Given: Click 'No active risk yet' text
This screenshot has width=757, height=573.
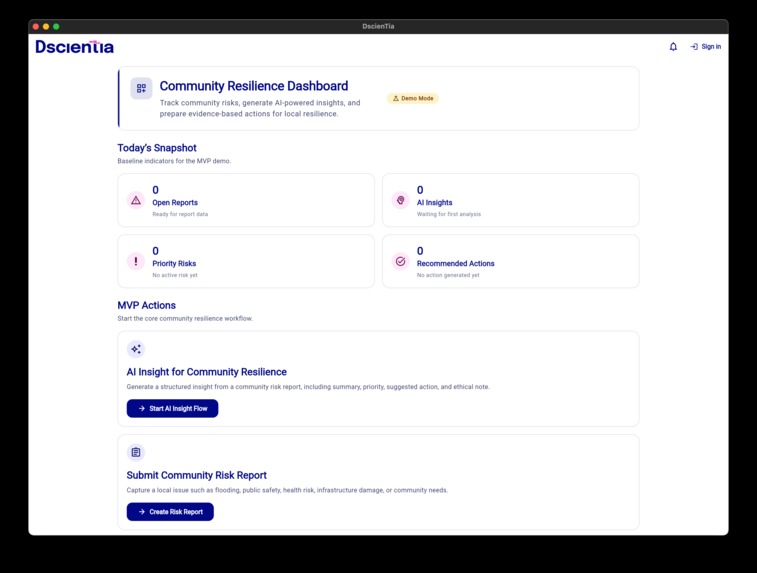Looking at the screenshot, I should pyautogui.click(x=175, y=275).
